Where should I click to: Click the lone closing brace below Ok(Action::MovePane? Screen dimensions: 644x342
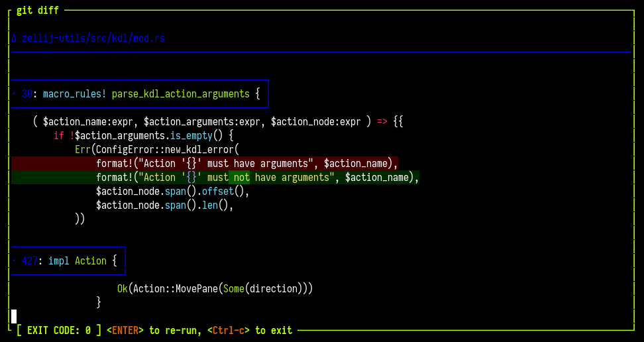[99, 302]
